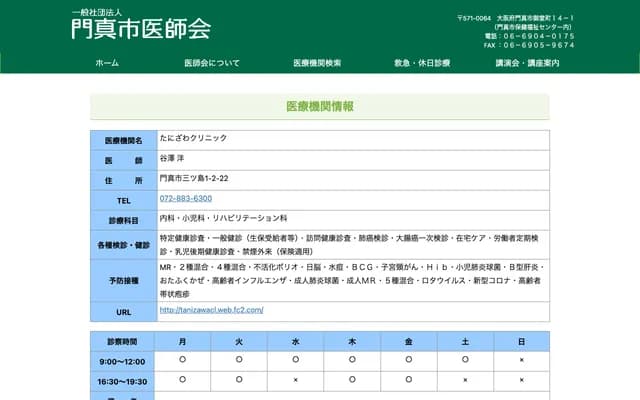Click the 16:30〜19:30 time row label
The width and height of the screenshot is (640, 400).
122,382
